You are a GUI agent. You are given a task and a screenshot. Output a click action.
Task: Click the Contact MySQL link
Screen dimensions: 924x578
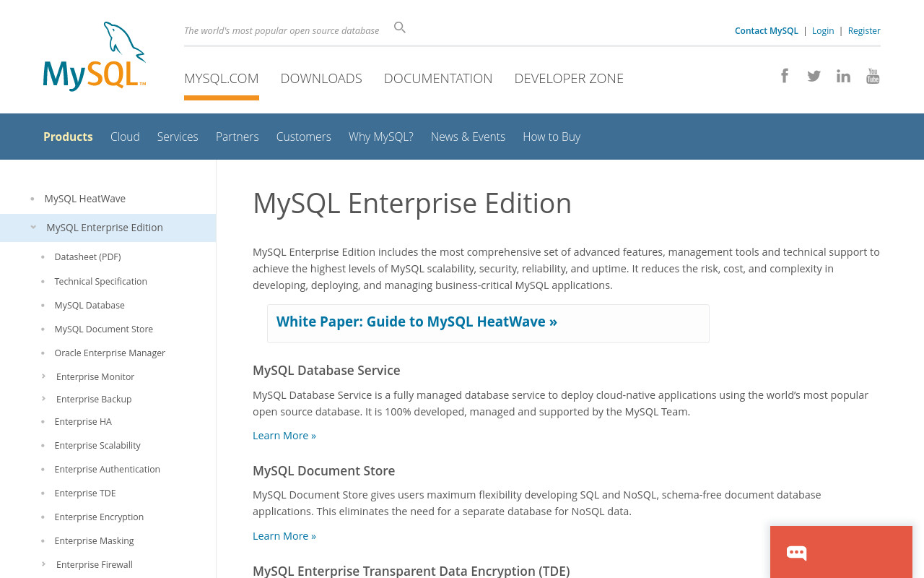pos(767,30)
